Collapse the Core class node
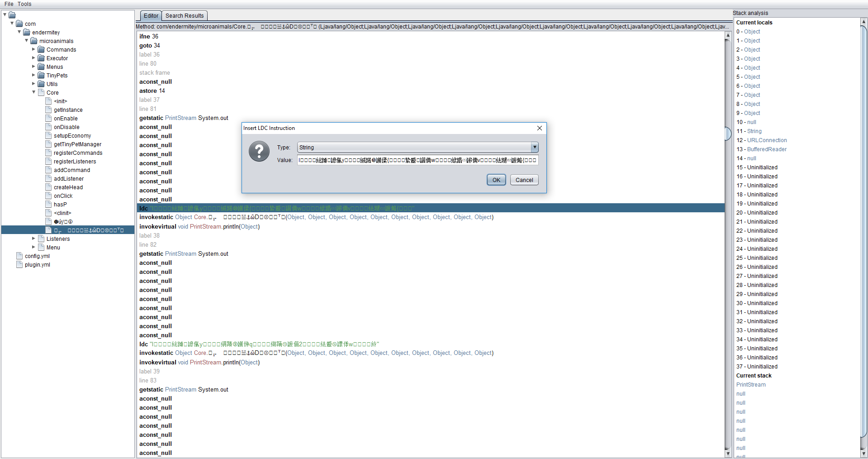868x459 pixels. pos(33,92)
